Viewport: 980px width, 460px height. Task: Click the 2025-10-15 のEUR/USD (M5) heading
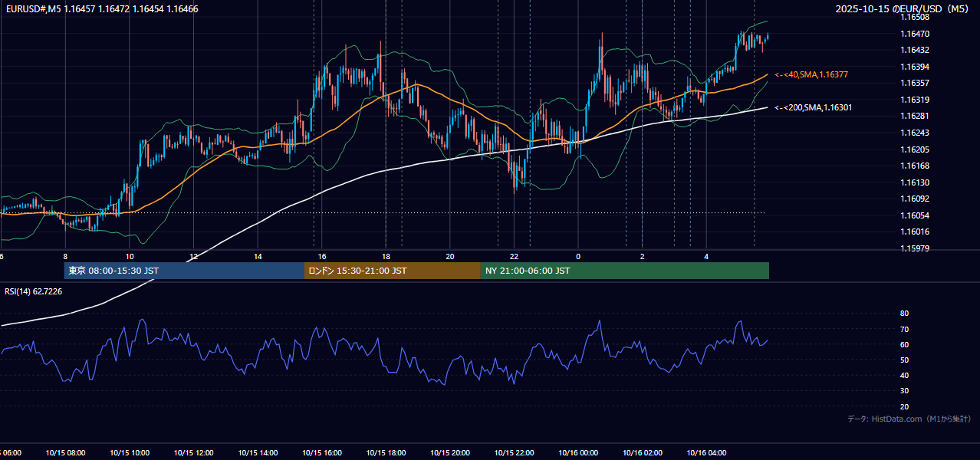(903, 9)
